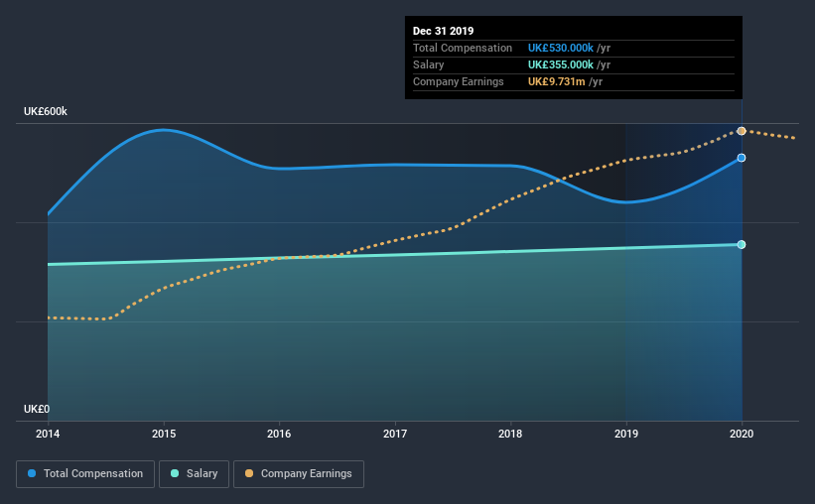Click the UK£9.731m company earnings value
Viewport: 815px width, 504px height.
(x=556, y=81)
